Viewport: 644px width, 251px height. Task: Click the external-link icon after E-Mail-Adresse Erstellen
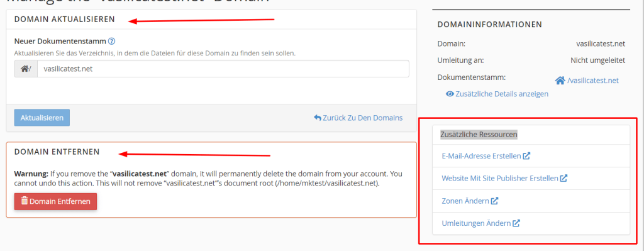pos(526,155)
